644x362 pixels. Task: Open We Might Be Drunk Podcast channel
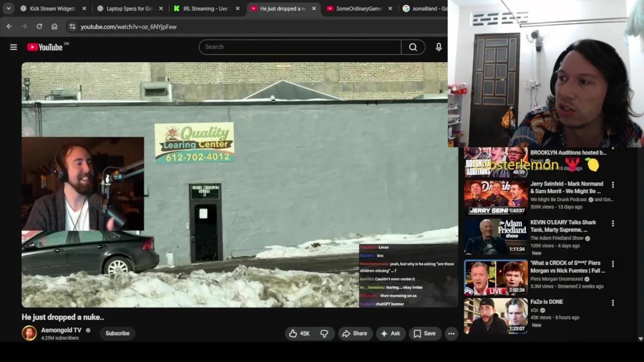(559, 200)
